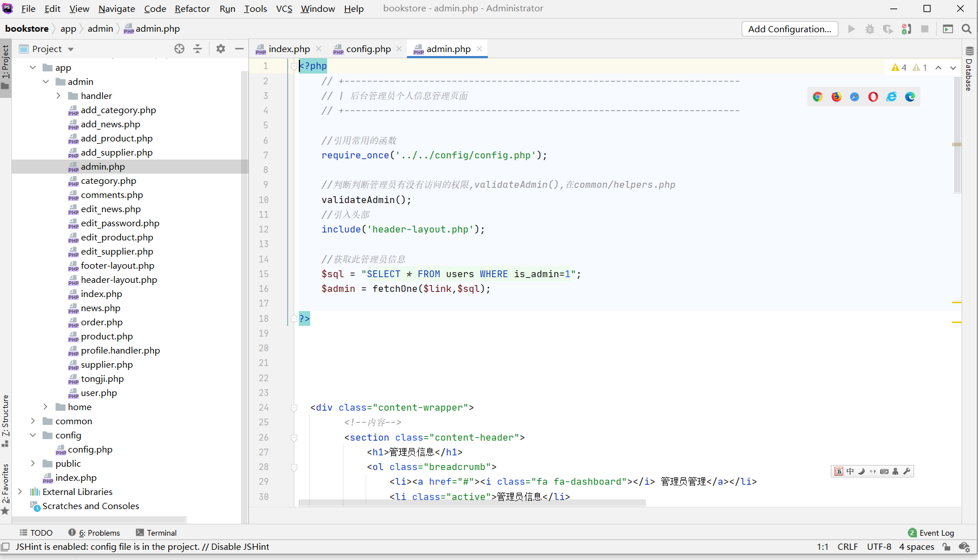Open the Navigate menu
This screenshot has width=978, height=560.
coord(117,8)
